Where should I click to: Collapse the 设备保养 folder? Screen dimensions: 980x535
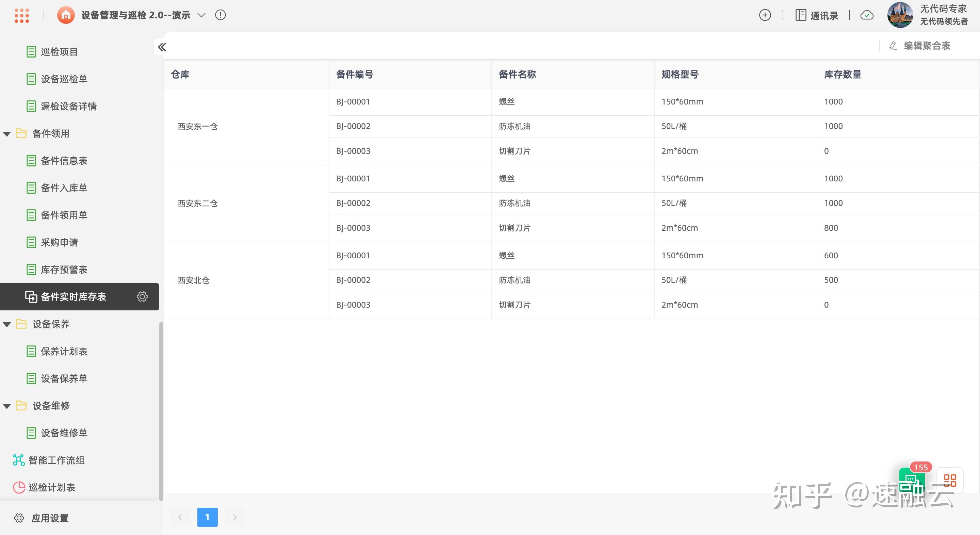click(x=7, y=325)
